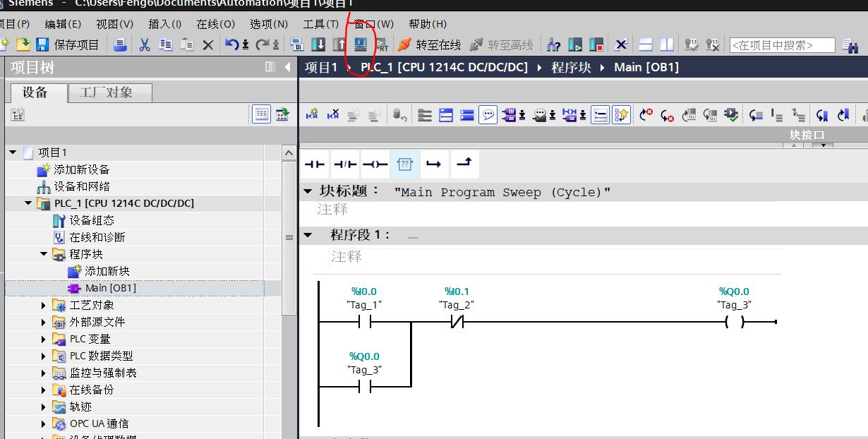Insert a normally open contact
The width and height of the screenshot is (868, 439).
(x=315, y=164)
